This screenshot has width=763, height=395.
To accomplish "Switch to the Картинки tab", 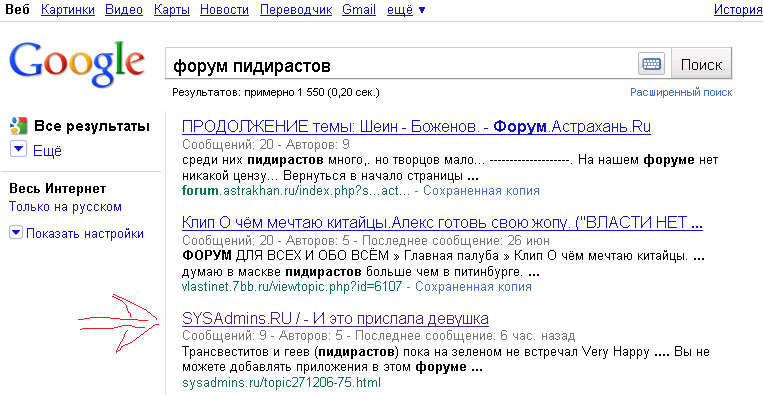I will [68, 9].
